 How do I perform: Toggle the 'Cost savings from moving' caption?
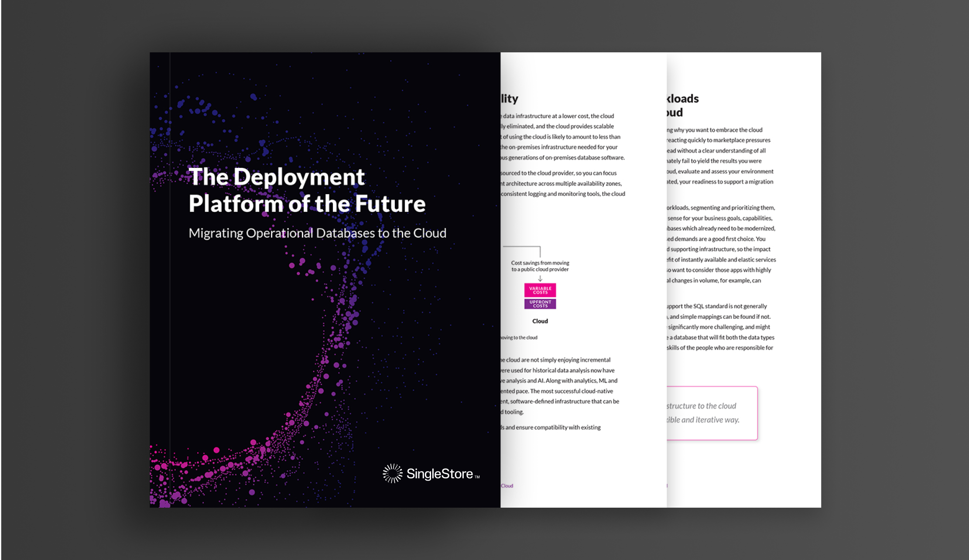click(x=539, y=266)
